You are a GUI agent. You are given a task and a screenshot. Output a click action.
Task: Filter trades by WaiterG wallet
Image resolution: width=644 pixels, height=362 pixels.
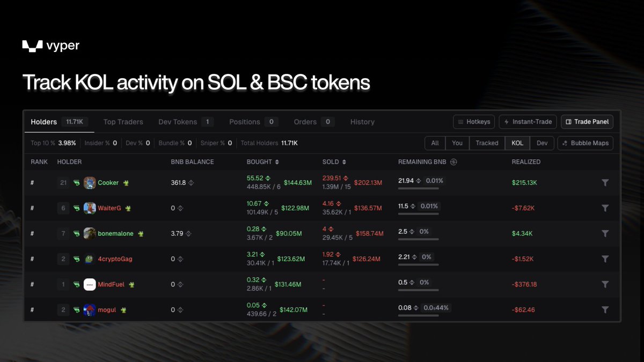(605, 208)
